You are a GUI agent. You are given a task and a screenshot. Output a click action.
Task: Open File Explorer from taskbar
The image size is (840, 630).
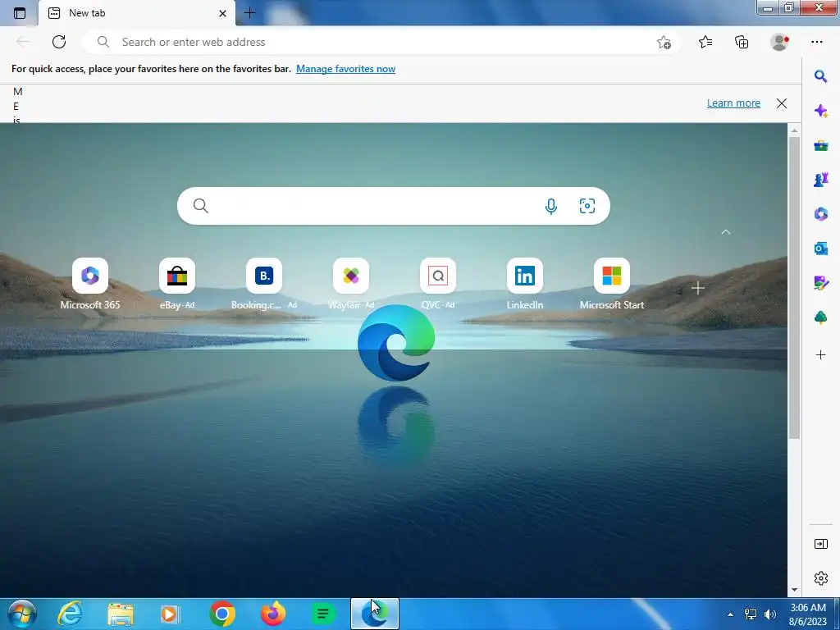point(121,614)
